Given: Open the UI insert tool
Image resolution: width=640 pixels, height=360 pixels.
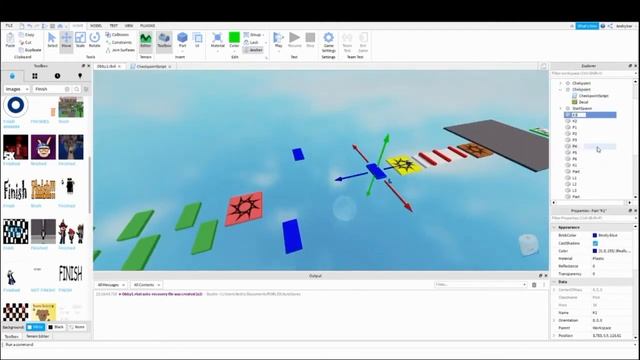Looking at the screenshot, I should (x=197, y=40).
